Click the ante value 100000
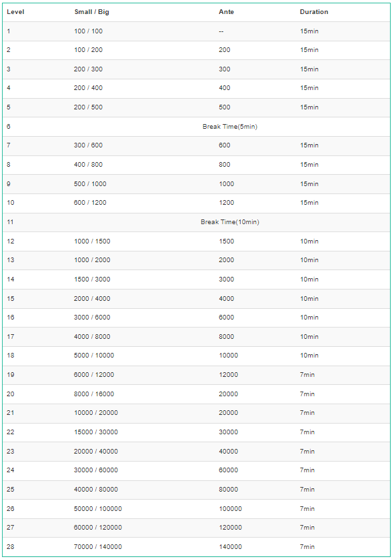Viewport: 392px width, 559px height. pos(230,509)
